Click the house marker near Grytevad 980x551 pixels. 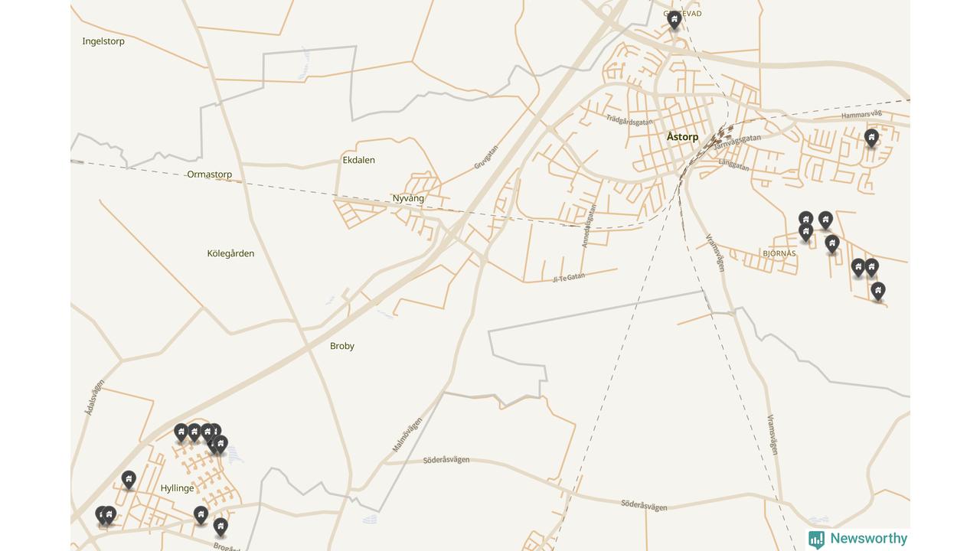pos(674,20)
